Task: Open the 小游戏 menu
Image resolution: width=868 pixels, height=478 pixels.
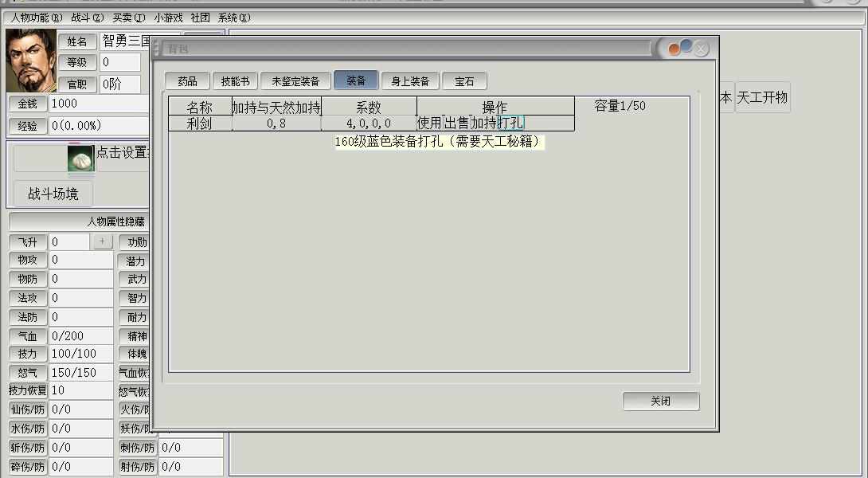Action: pyautogui.click(x=168, y=18)
